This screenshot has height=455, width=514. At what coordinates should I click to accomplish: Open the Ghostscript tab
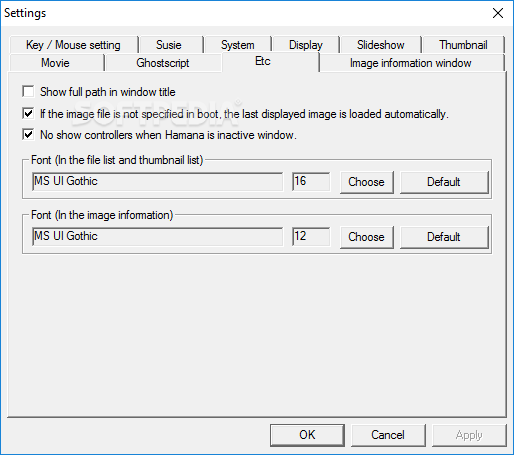click(163, 63)
